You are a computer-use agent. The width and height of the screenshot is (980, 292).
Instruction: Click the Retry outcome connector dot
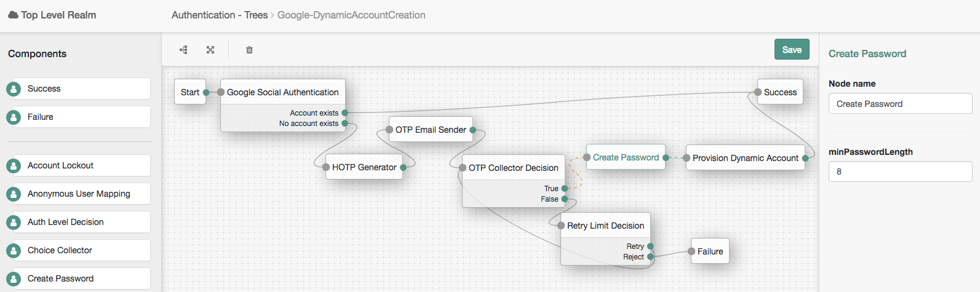(650, 247)
